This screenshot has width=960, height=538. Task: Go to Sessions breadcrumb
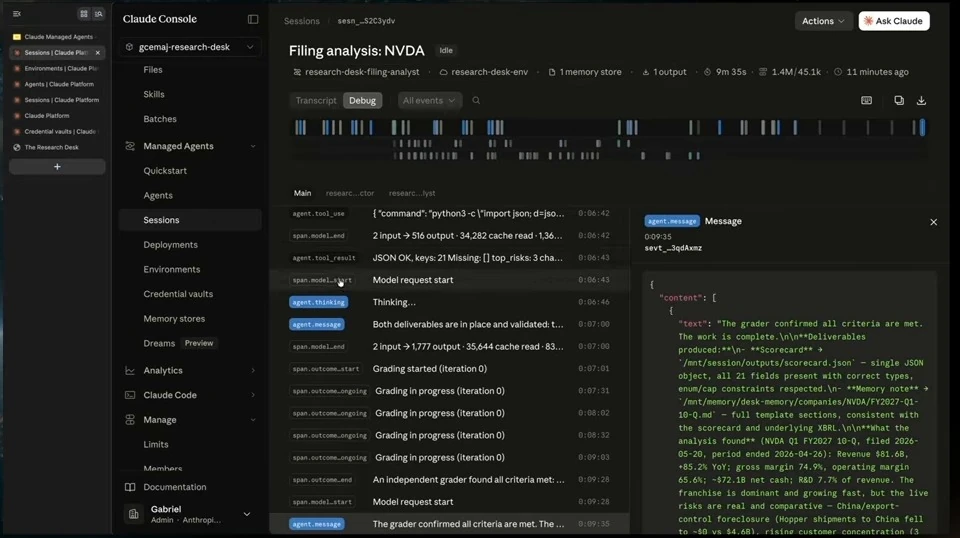(x=302, y=21)
